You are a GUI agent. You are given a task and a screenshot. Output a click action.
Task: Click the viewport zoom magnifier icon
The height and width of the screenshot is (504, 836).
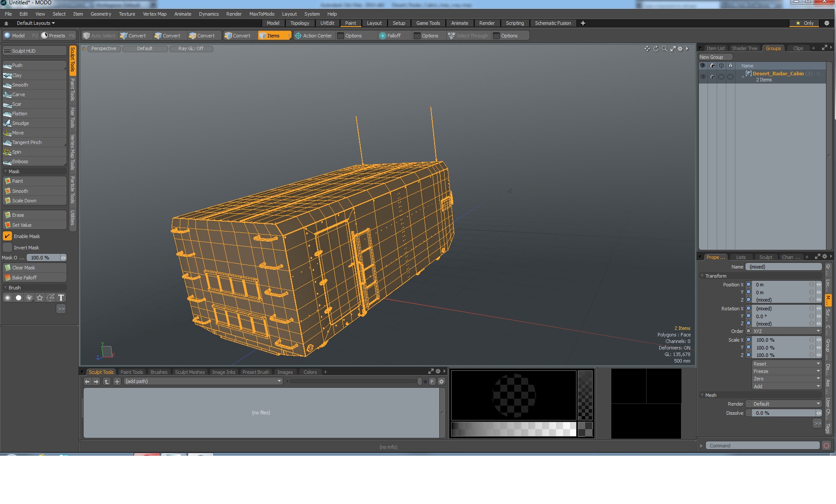[x=664, y=49]
